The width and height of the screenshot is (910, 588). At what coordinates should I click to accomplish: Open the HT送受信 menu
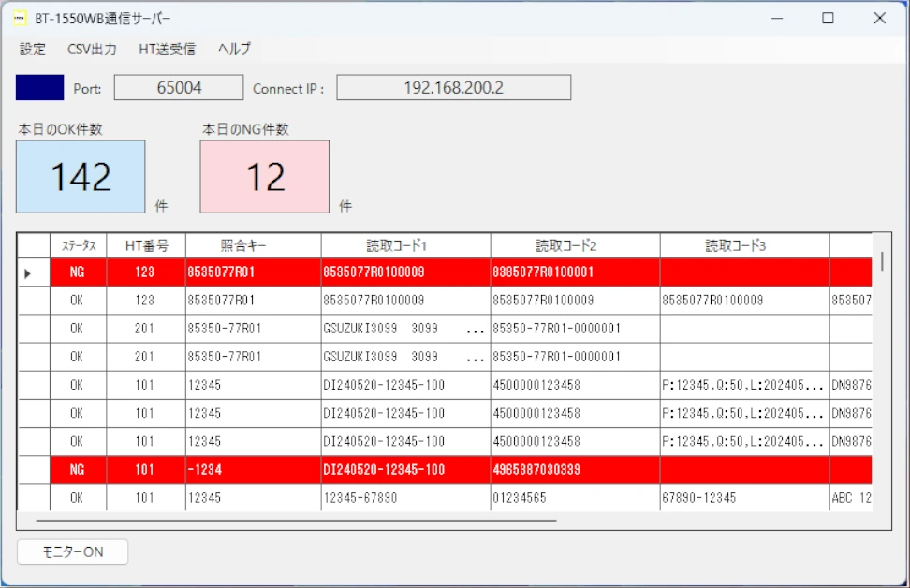coord(167,49)
